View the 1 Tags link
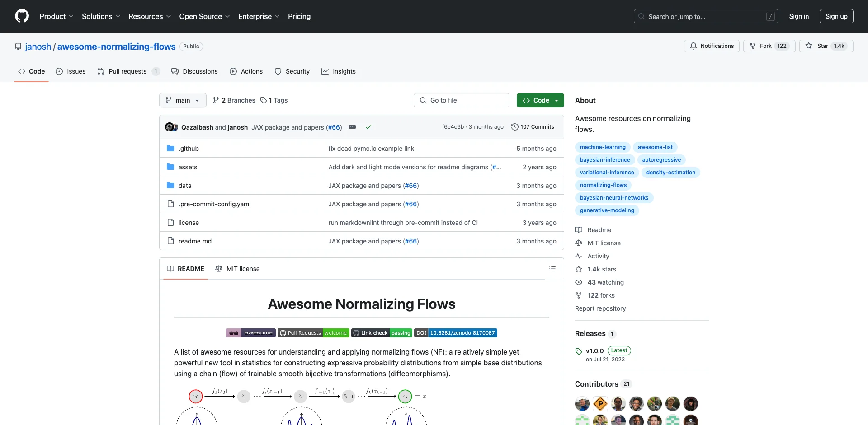This screenshot has width=868, height=425. pos(274,100)
